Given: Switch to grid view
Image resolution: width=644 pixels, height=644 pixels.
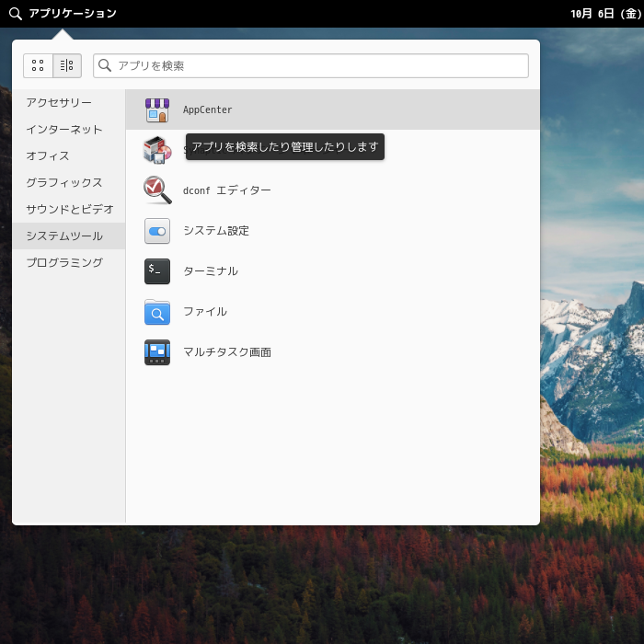Looking at the screenshot, I should click(38, 65).
